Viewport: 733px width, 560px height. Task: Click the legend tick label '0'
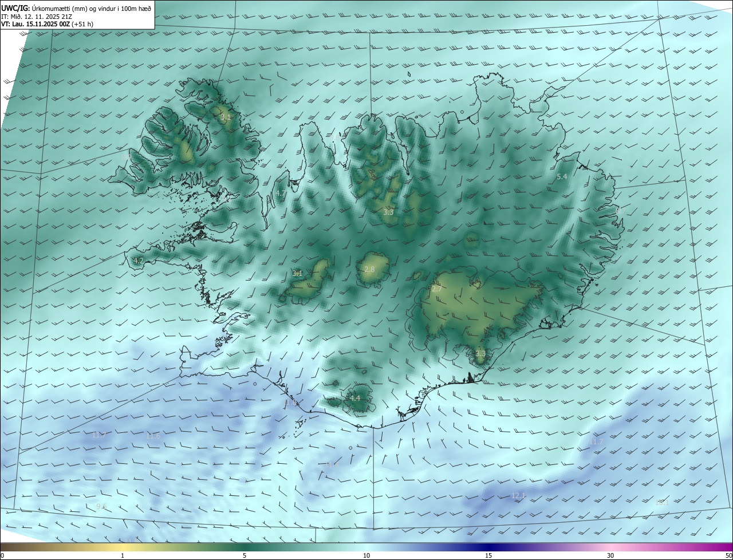(x=2, y=555)
